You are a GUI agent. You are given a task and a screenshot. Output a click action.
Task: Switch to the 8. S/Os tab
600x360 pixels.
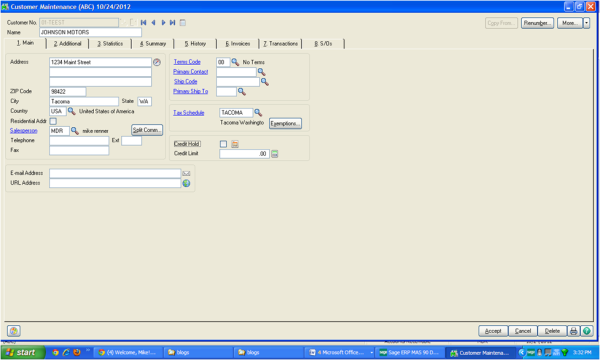tap(323, 44)
